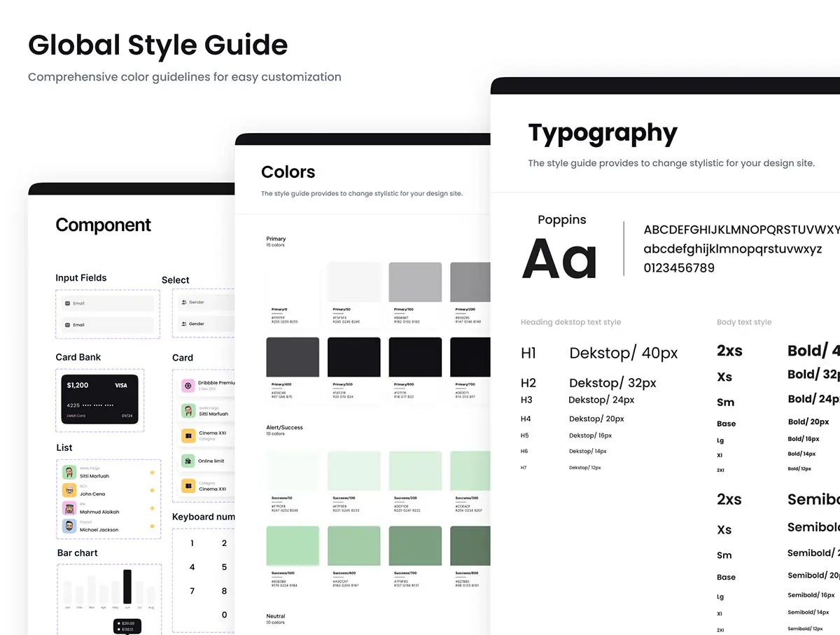The image size is (840, 635).
Task: Toggle the favorite star beside John Cena
Action: 151,491
